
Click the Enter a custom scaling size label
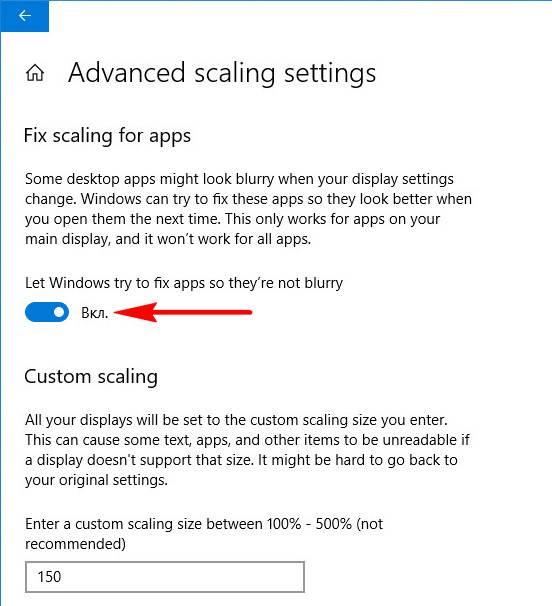204,524
